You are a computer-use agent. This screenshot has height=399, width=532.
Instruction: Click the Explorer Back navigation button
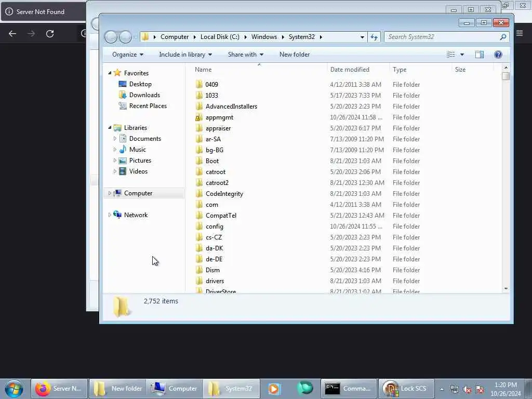point(111,37)
